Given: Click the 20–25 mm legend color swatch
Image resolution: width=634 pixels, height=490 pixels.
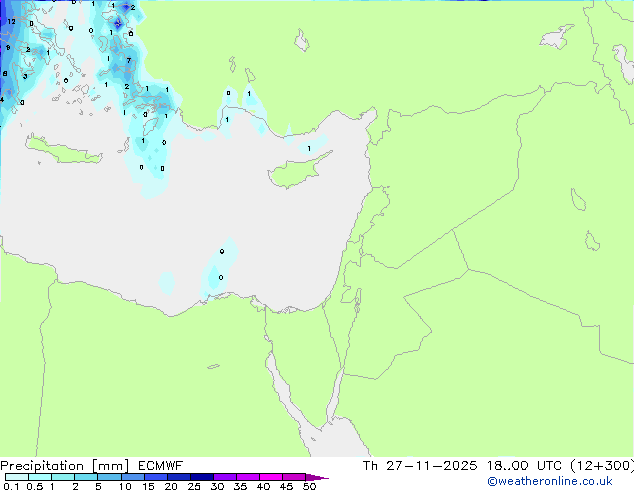Looking at the screenshot, I should tap(179, 477).
